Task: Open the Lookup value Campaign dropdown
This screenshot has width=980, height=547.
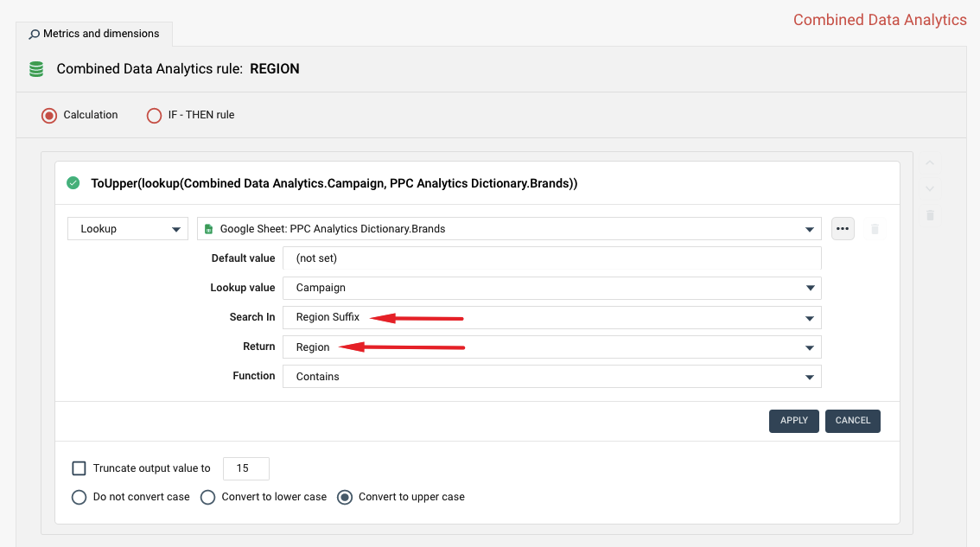Action: (552, 289)
